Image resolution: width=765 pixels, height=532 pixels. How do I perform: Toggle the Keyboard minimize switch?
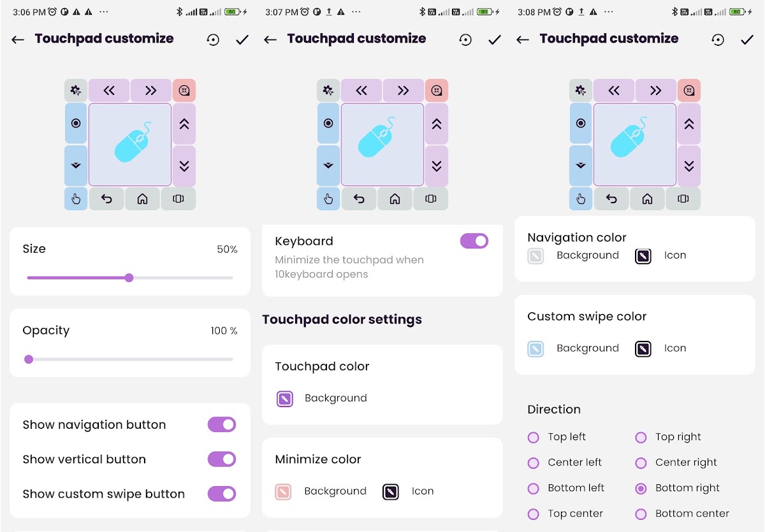(474, 241)
